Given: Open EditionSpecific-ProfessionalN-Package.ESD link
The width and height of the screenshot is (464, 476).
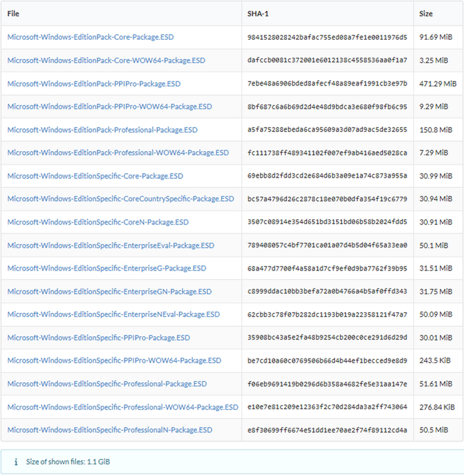Looking at the screenshot, I should (x=110, y=430).
